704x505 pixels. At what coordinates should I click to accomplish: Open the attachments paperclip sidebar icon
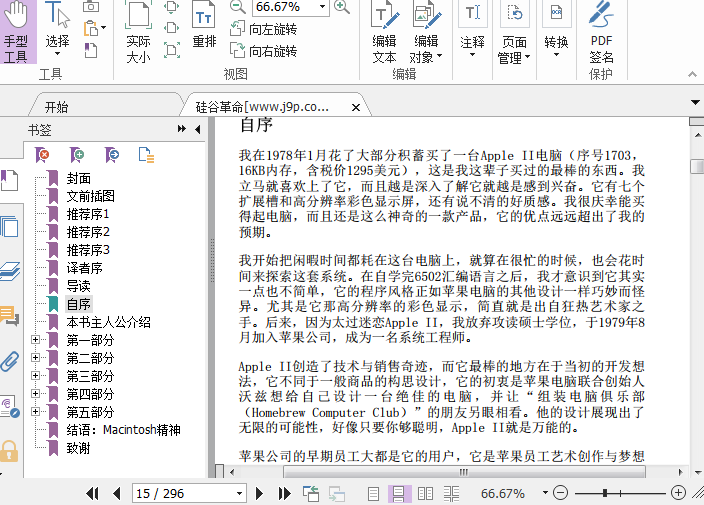click(x=9, y=361)
